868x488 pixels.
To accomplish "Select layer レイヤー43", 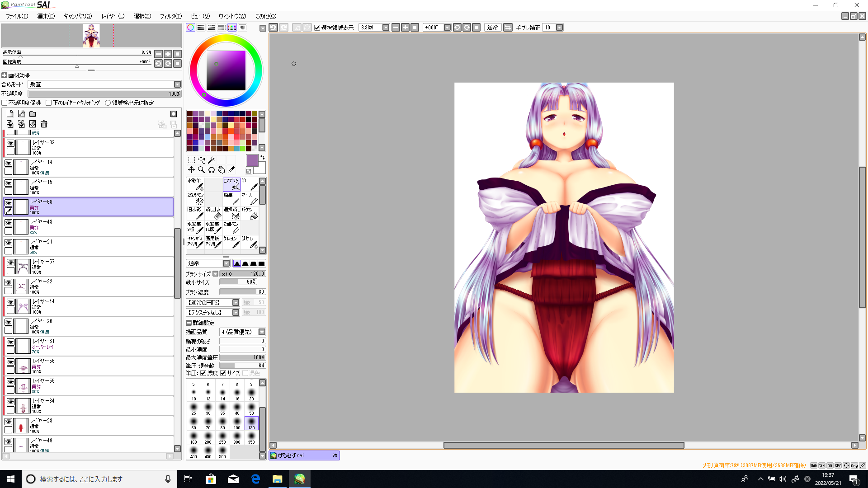I will coord(89,227).
